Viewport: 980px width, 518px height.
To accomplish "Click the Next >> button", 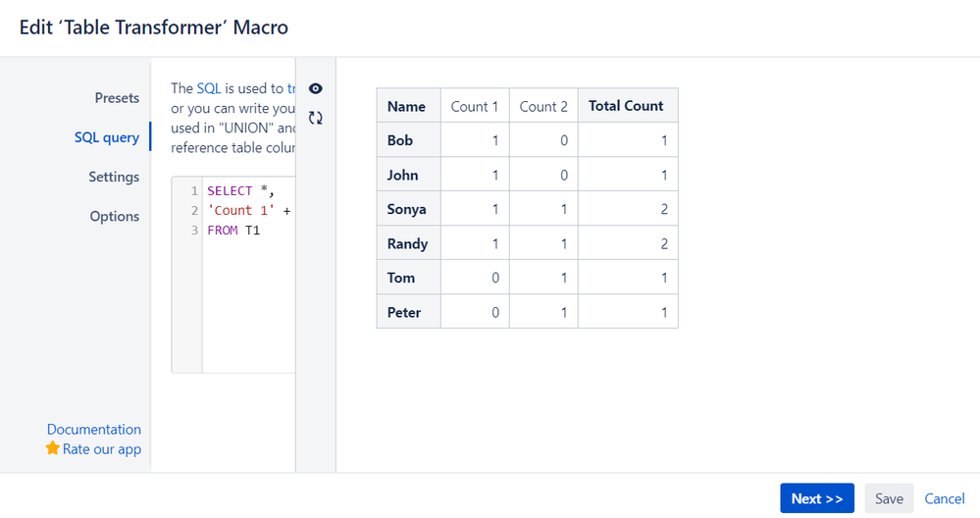I will pyautogui.click(x=817, y=498).
